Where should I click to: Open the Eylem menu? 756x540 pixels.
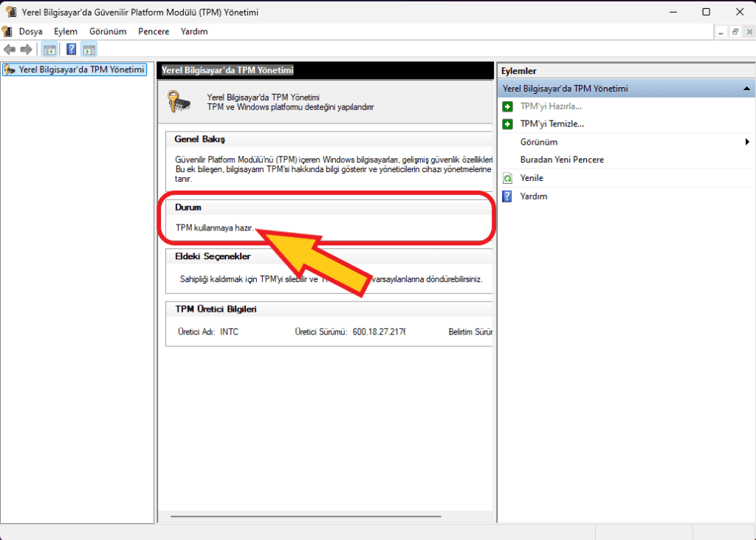pos(66,32)
